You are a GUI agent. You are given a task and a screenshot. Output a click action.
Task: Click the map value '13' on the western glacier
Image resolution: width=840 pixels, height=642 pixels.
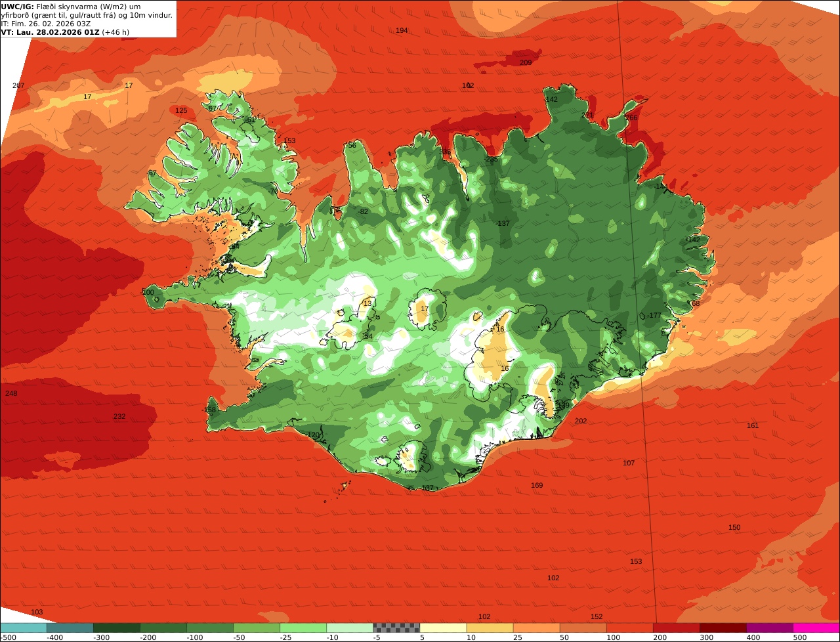coord(367,303)
